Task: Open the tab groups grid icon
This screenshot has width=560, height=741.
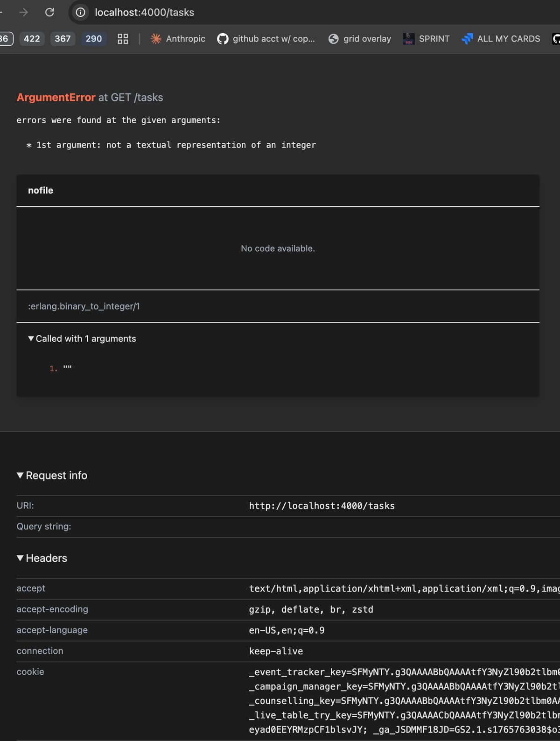Action: coord(123,39)
